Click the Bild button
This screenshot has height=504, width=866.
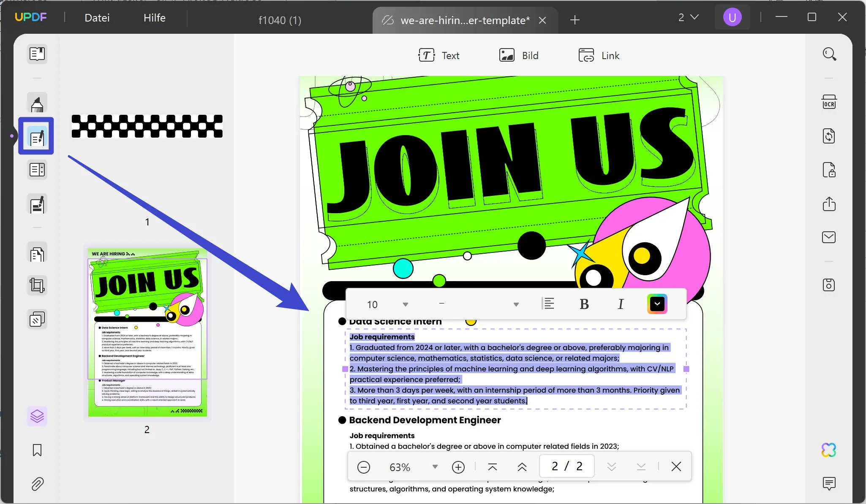pyautogui.click(x=519, y=55)
